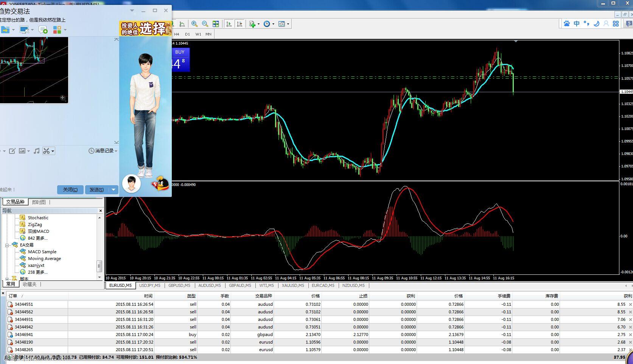Click the Zoom Out magnifier icon
This screenshot has height=364, width=633.
[205, 24]
